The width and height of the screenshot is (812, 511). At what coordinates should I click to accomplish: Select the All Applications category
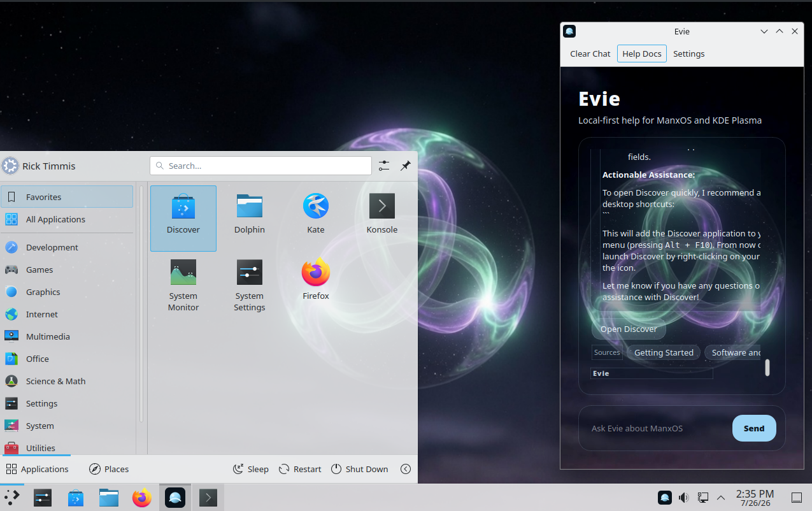(67, 219)
